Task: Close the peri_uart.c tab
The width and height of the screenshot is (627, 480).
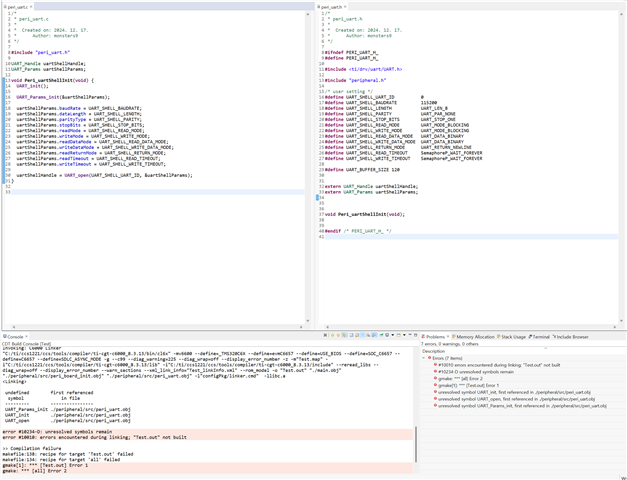Action: (x=31, y=7)
